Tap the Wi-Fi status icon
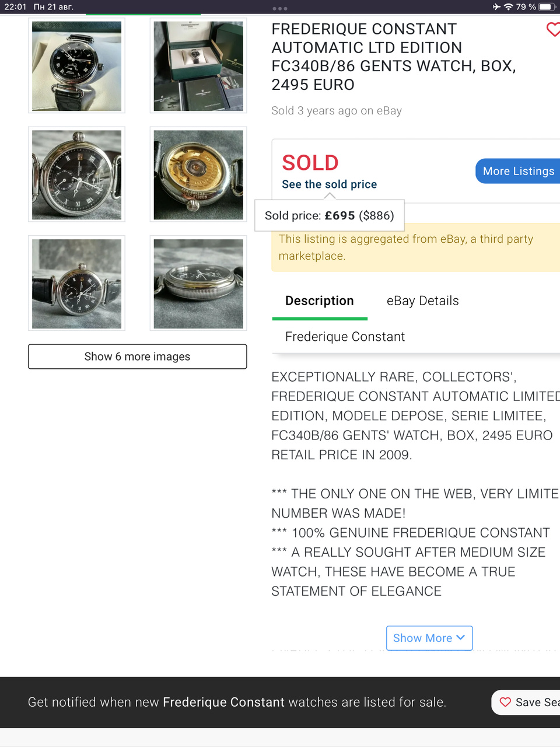Screen dimensions: 560x747 coord(508,7)
